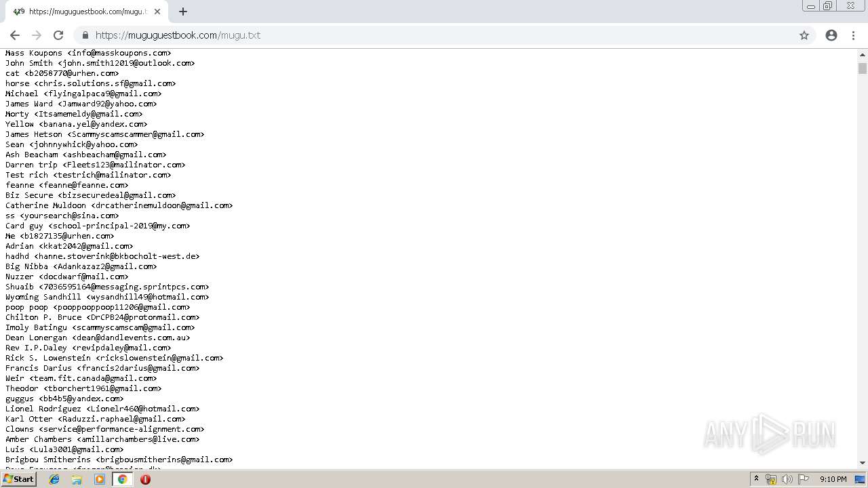Viewport: 868px width, 488px height.
Task: Open the Chrome three-dot menu
Action: tap(854, 35)
